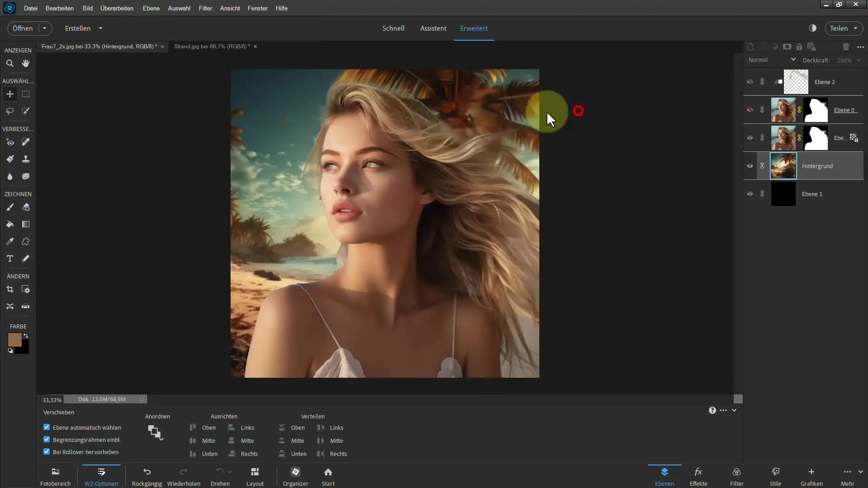Open the Grafiken panel button

[811, 477]
